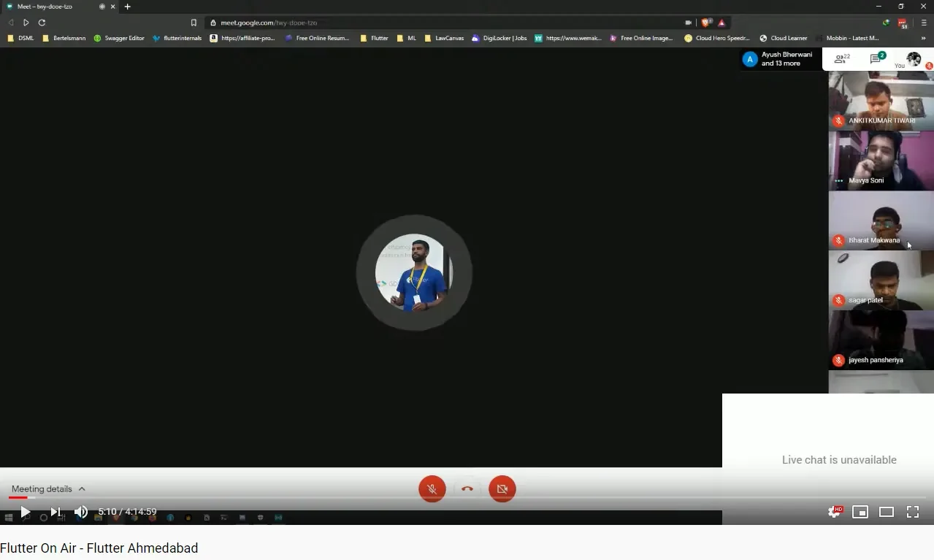Screen dimensions: 934x560
Task: Click the mic-muted badge on jayesh pansheriya's tile
Action: (838, 360)
